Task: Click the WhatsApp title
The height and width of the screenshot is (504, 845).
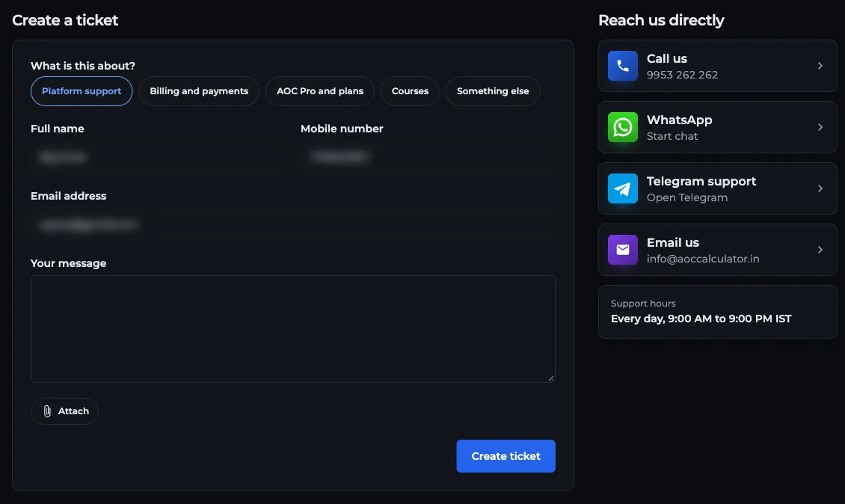Action: click(x=679, y=120)
